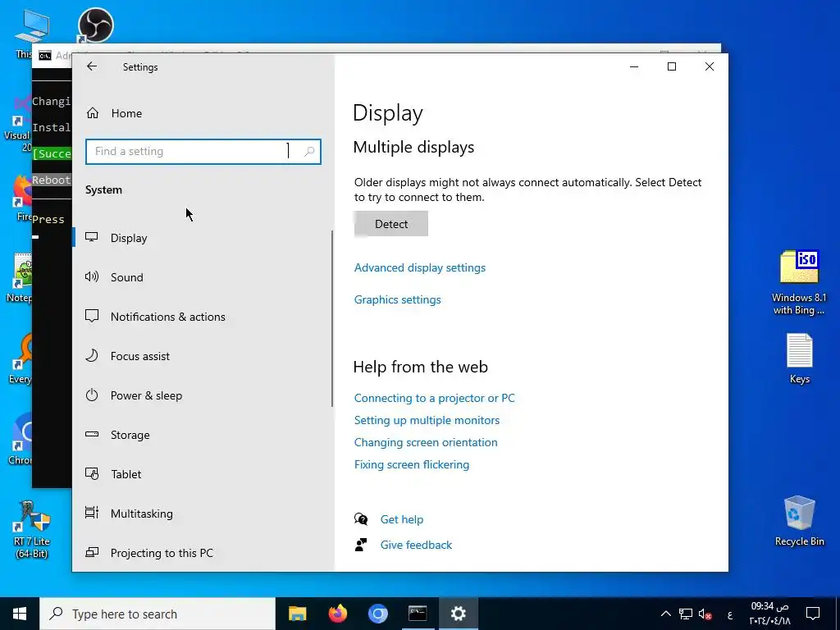Click the Home house icon in sidebar

(93, 113)
